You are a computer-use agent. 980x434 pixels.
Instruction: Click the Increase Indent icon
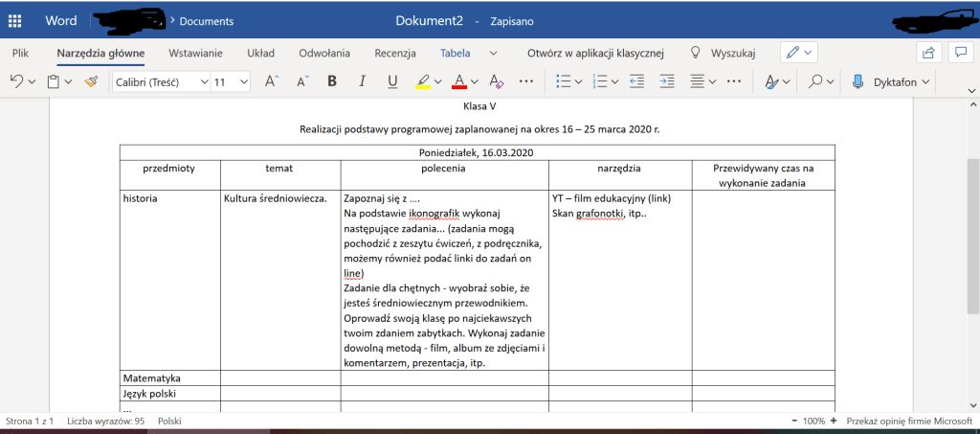(x=667, y=82)
